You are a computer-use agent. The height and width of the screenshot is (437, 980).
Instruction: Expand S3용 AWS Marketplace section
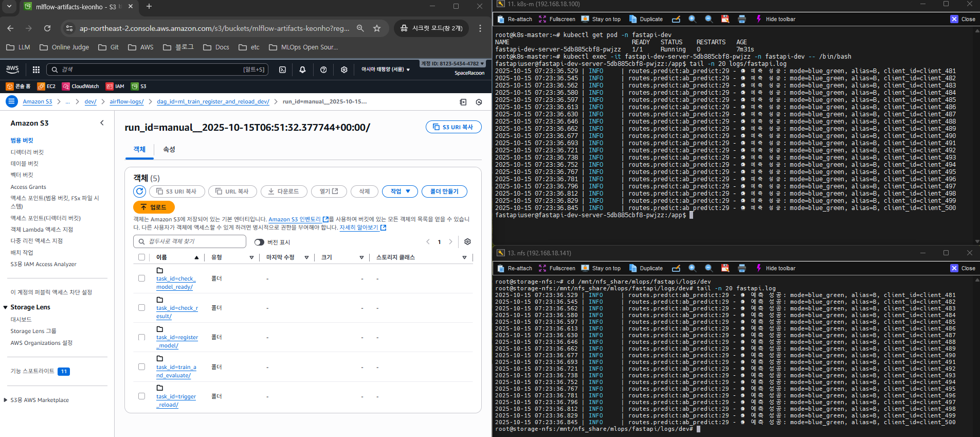point(5,400)
